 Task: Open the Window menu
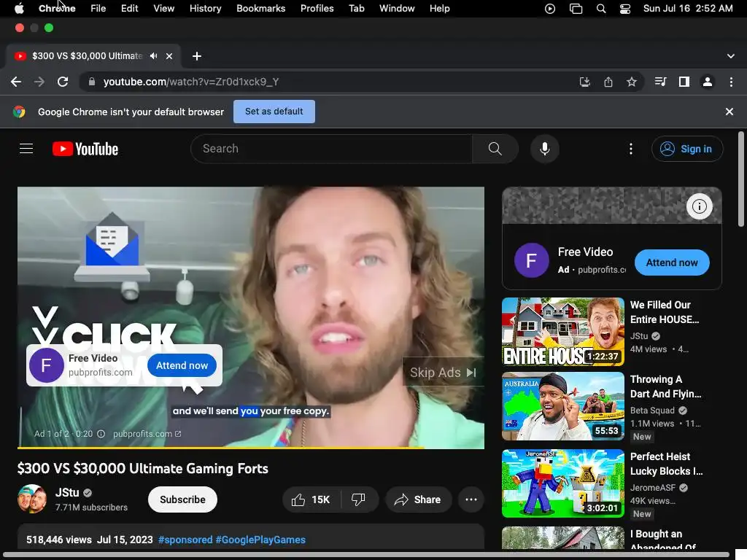click(x=397, y=9)
